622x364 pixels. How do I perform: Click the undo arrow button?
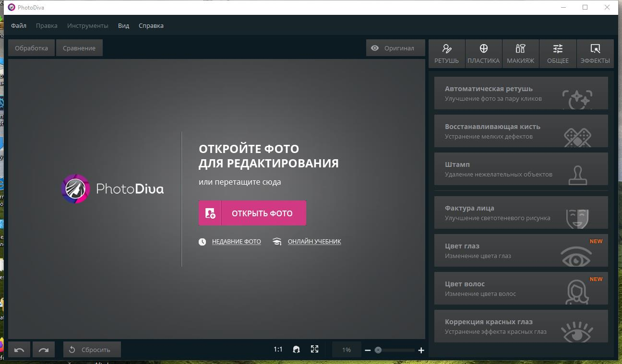point(19,350)
